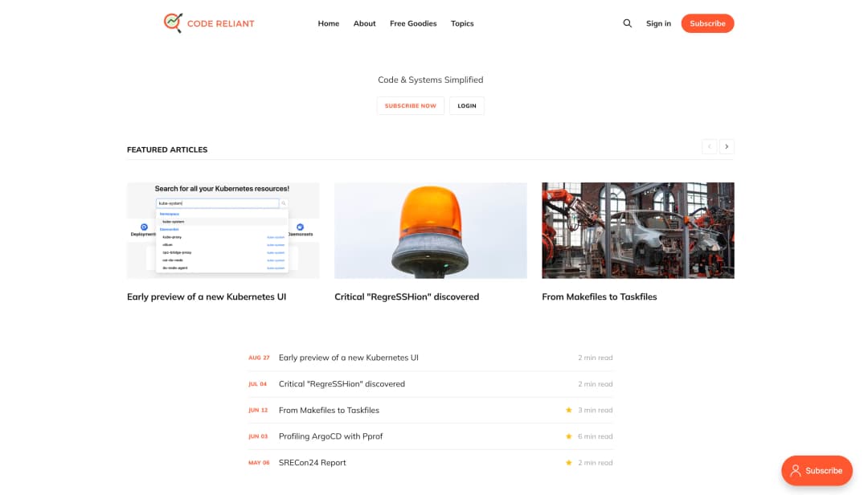Go to previous featured articles arrow

pyautogui.click(x=709, y=146)
